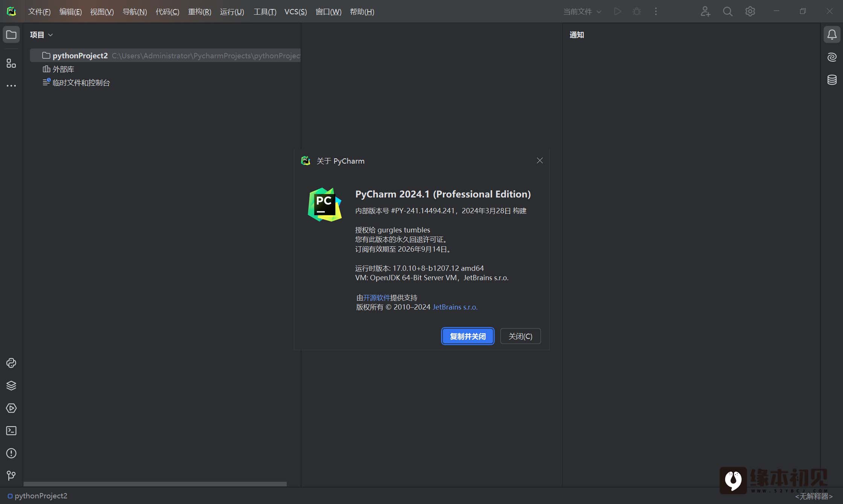Screen dimensions: 843x504
Task: Click the Close button 关闭(C)
Action: 520,336
